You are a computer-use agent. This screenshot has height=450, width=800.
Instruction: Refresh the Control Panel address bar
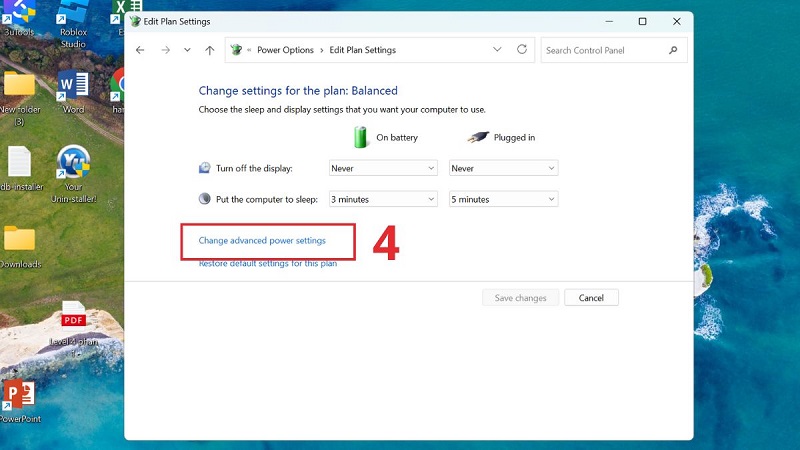[x=522, y=50]
